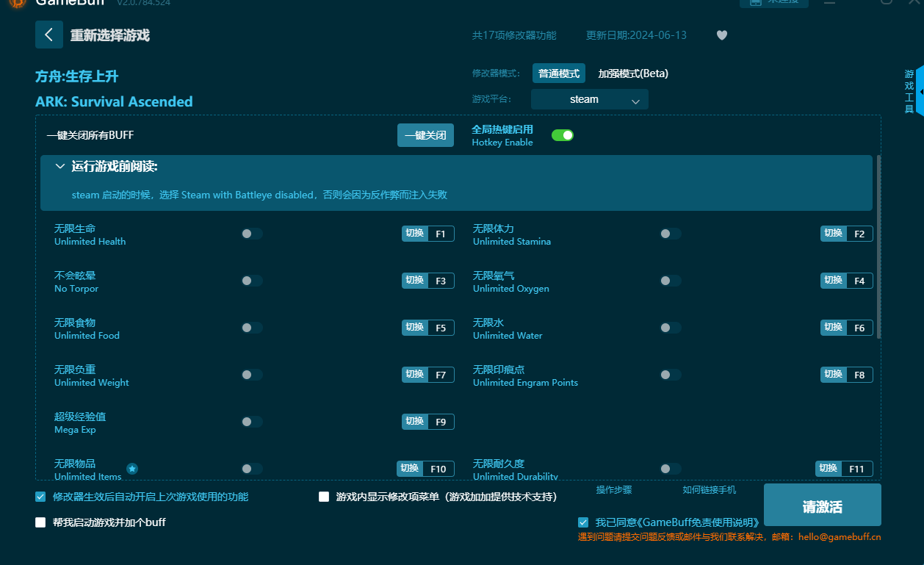Click the star badge beside Unlimited Items
The image size is (924, 565).
pos(132,469)
